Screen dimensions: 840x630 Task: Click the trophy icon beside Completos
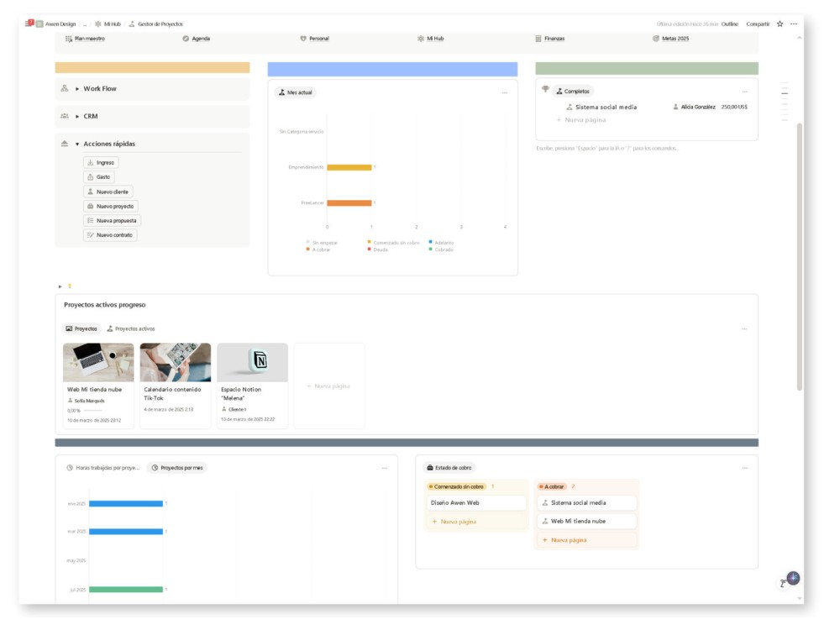coord(545,89)
